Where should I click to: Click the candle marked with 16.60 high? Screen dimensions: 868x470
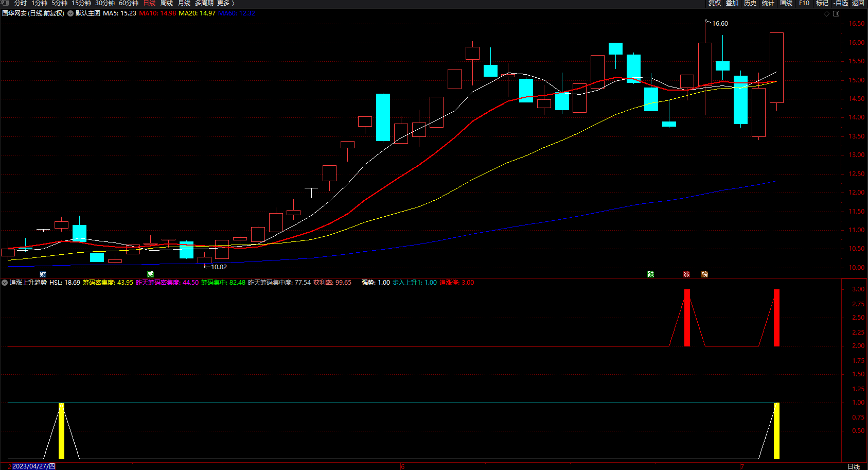click(x=705, y=65)
